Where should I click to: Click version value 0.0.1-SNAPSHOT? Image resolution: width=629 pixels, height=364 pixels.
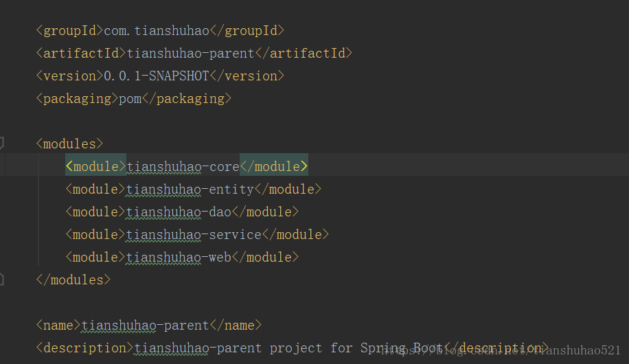(x=157, y=76)
